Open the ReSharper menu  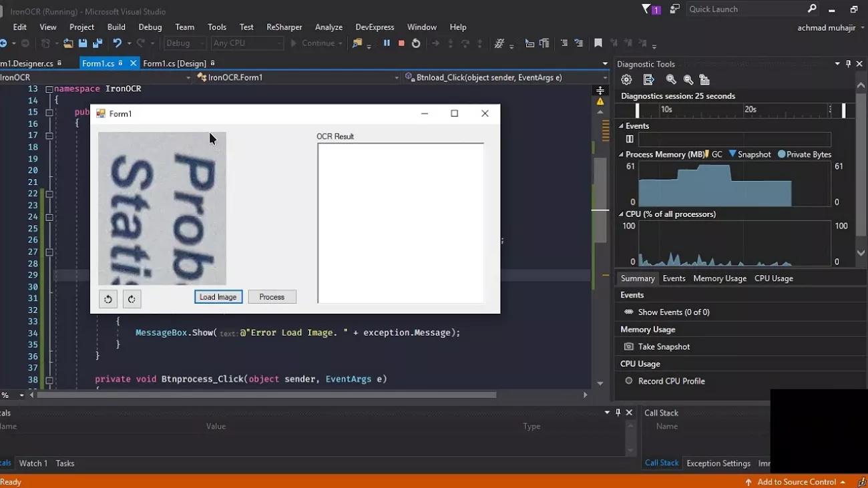pyautogui.click(x=284, y=27)
